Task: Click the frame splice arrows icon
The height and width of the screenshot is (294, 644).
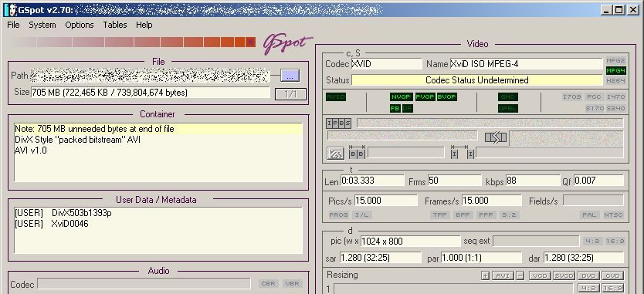Action: [x=495, y=137]
